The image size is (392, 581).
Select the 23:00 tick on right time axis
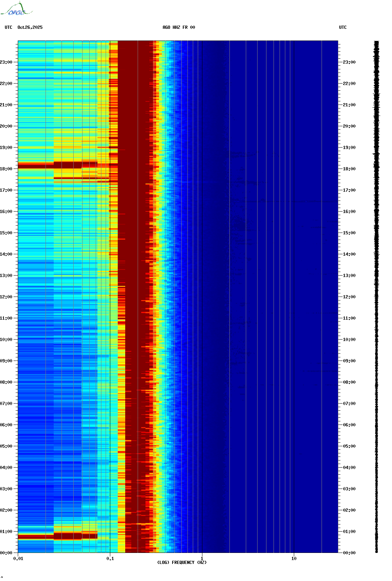tap(349, 62)
